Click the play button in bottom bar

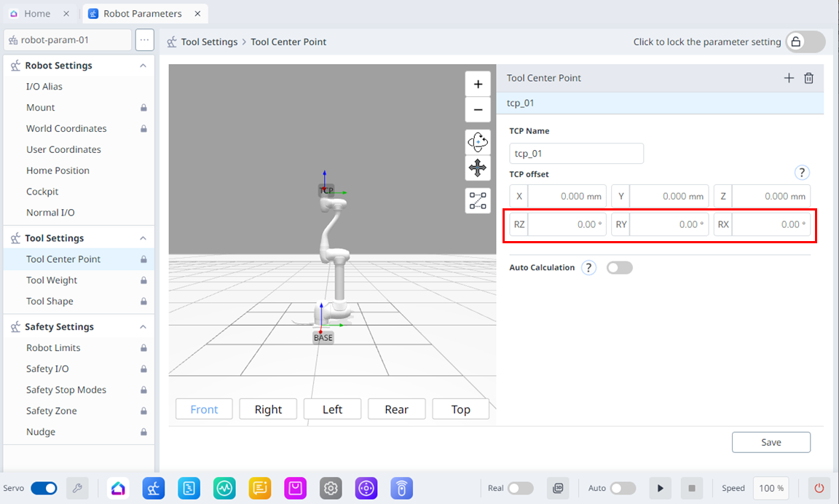coord(660,488)
